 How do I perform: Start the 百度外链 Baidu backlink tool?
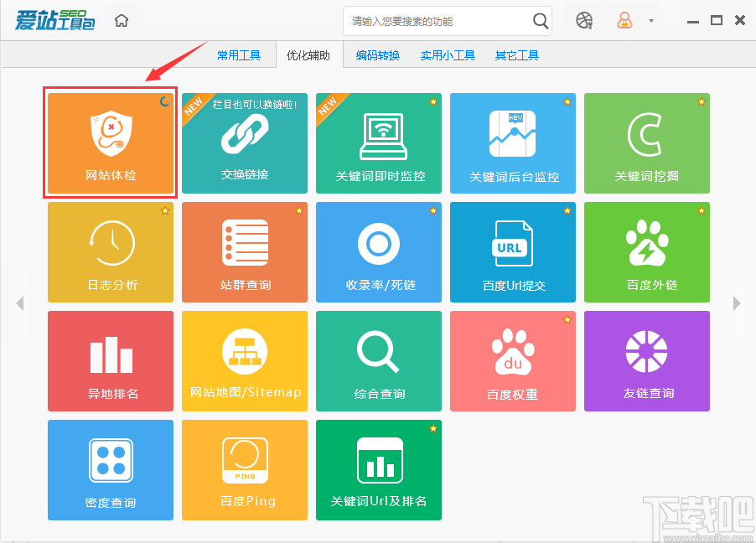(646, 251)
